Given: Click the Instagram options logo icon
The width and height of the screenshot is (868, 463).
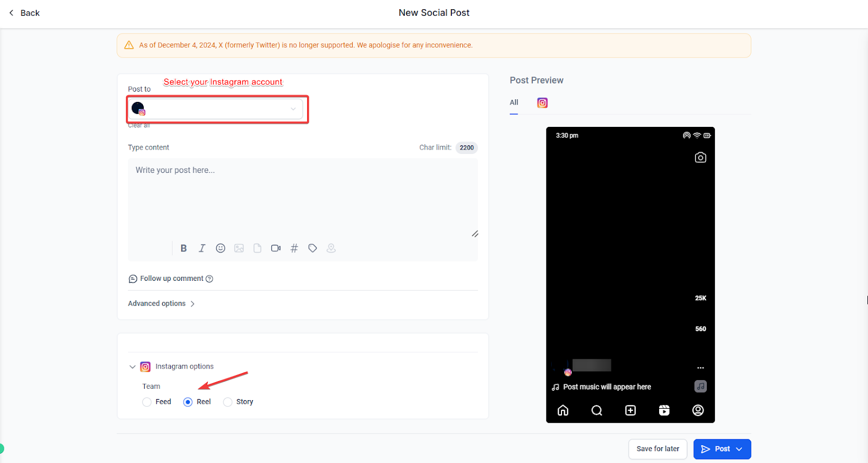Looking at the screenshot, I should click(145, 367).
